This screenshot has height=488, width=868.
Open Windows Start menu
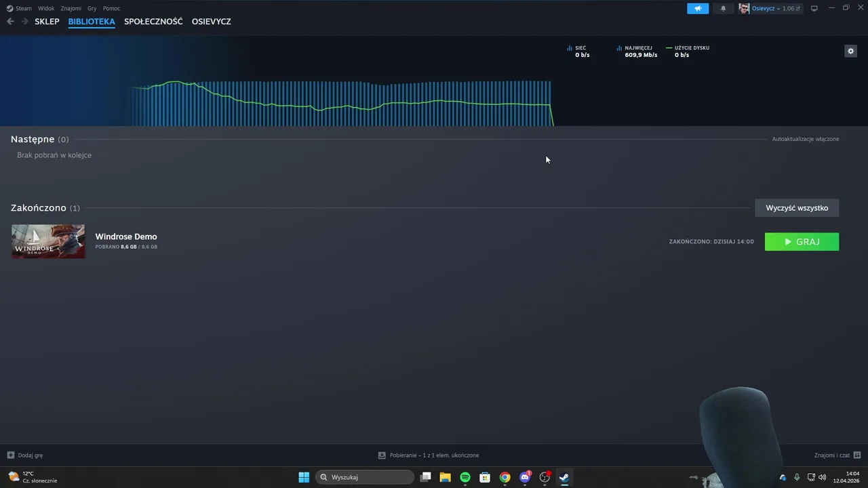click(304, 477)
